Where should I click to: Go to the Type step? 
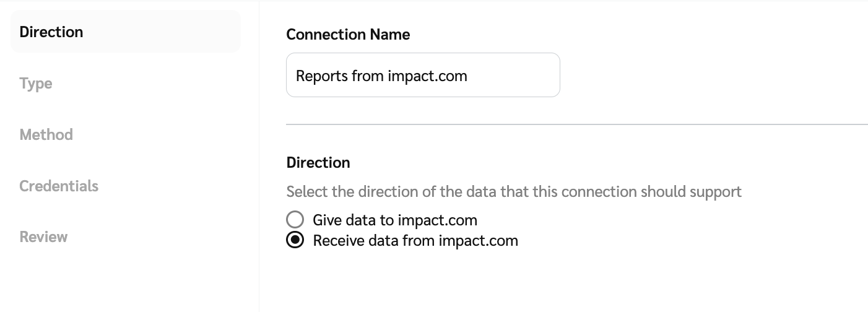[36, 84]
